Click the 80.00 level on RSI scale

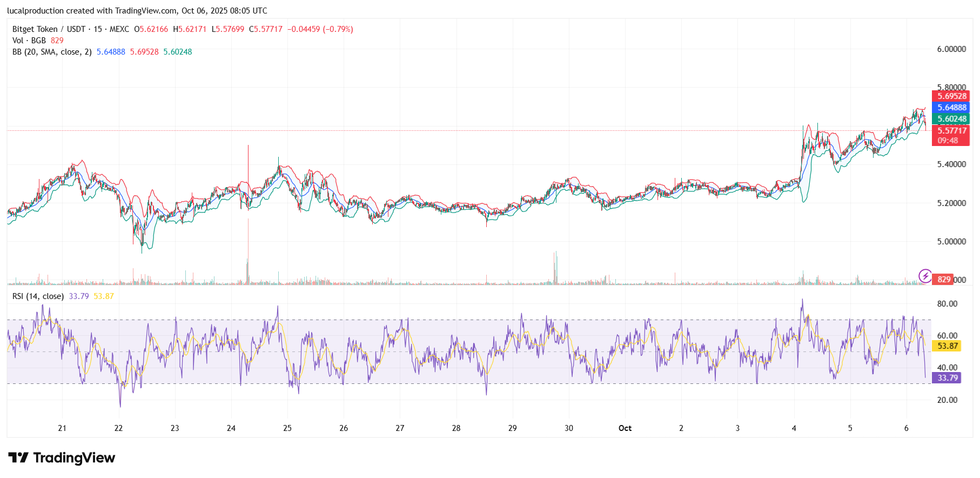(x=947, y=304)
